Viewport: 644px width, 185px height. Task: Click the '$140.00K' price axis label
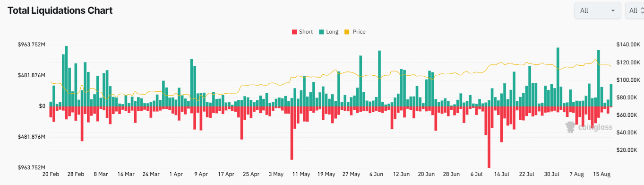point(628,44)
